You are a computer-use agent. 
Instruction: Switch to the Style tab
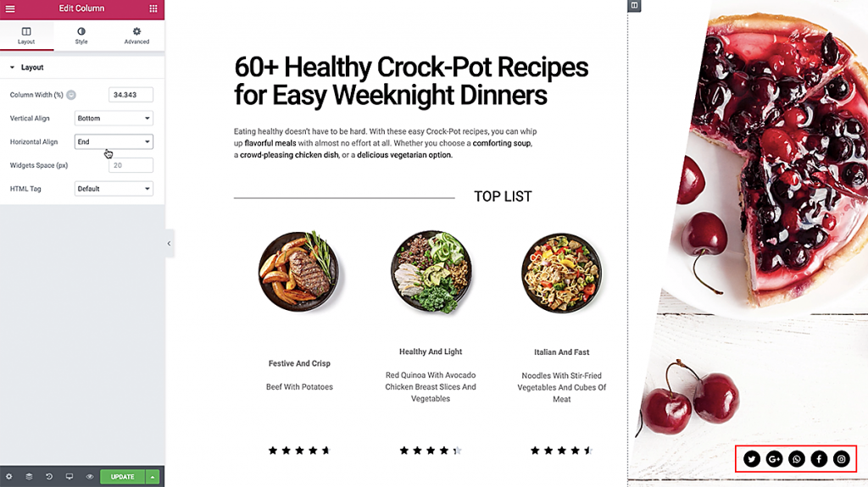tap(81, 36)
